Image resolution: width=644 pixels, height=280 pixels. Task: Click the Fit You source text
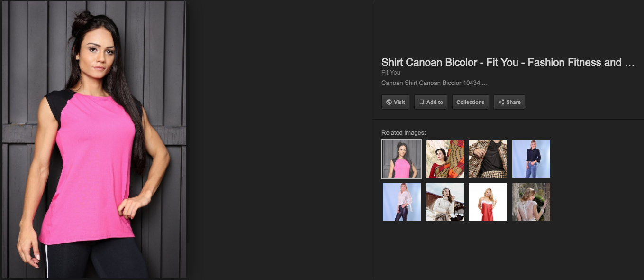tap(391, 73)
